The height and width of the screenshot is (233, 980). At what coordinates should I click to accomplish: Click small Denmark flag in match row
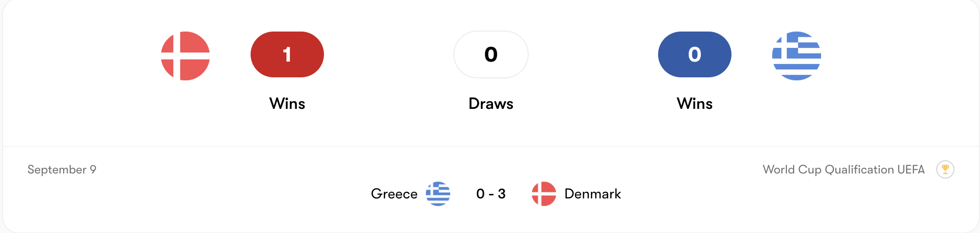click(543, 194)
